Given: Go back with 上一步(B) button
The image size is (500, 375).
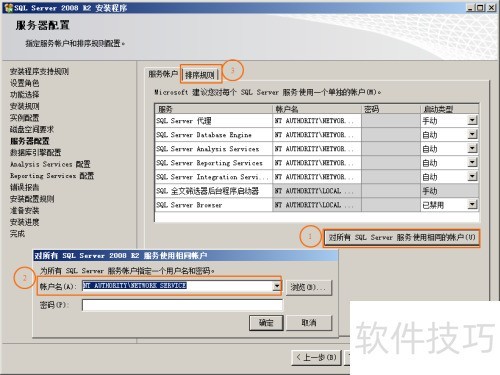Looking at the screenshot, I should (x=316, y=358).
